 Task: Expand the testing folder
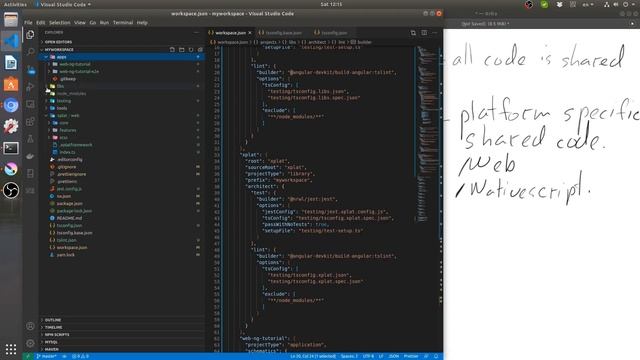[x=122, y=101]
